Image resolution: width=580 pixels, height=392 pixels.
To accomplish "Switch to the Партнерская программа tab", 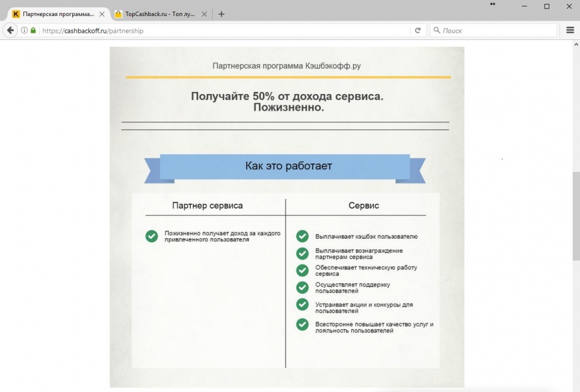I will coord(59,14).
